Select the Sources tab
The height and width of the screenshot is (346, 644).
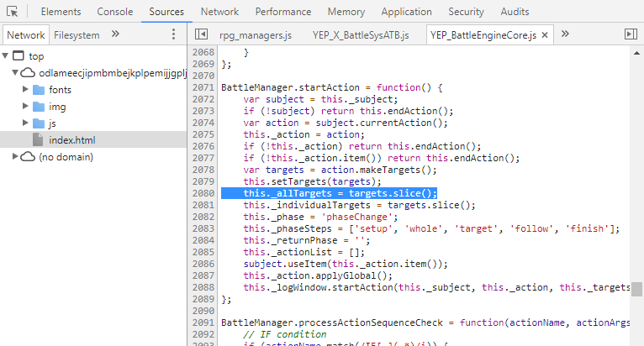[166, 12]
